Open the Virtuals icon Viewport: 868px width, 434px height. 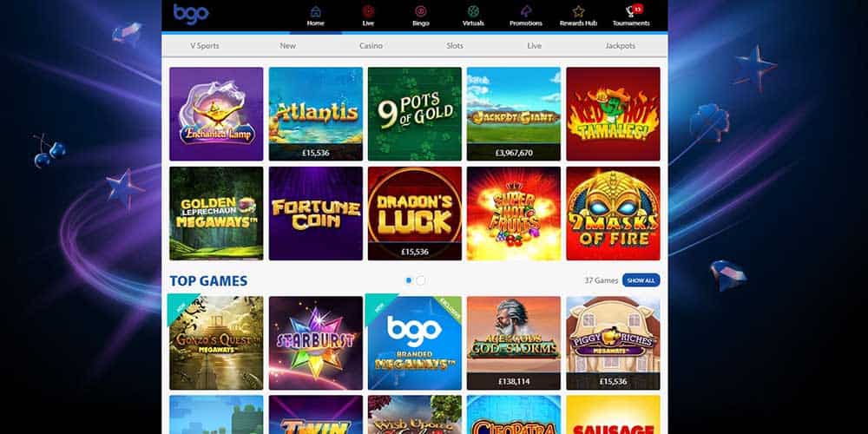pos(473,11)
